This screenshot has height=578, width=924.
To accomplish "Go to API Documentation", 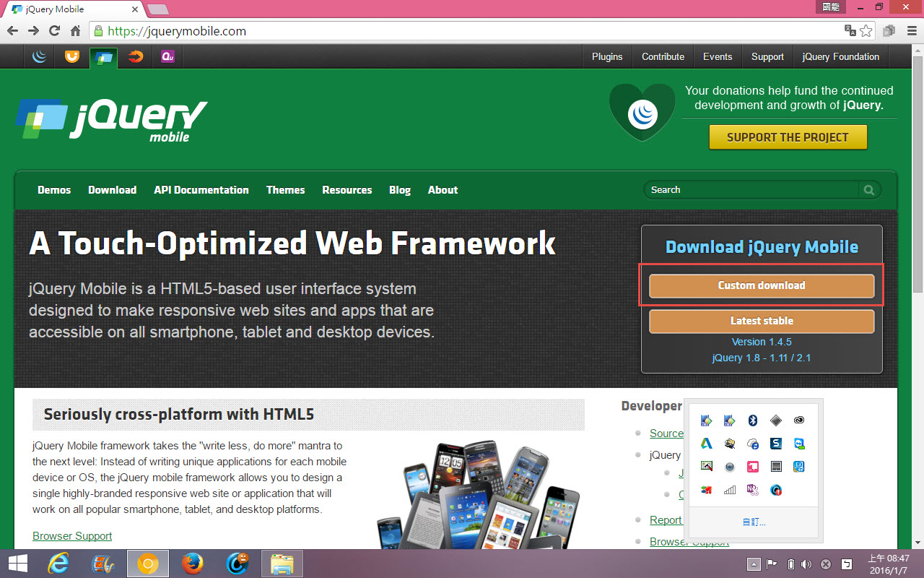I will (201, 190).
